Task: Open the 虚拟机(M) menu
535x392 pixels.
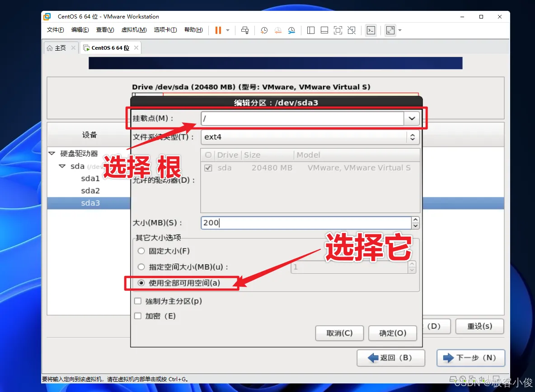Action: 134,30
